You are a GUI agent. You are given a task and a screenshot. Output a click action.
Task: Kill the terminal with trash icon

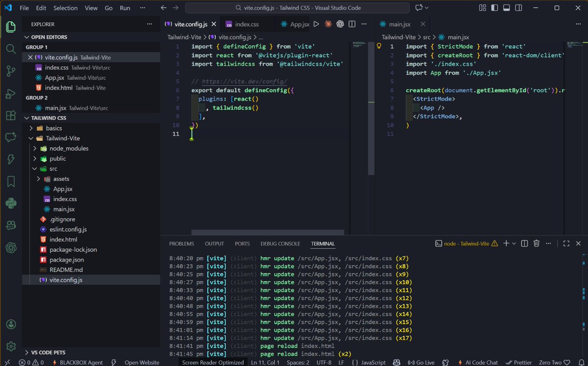coord(537,244)
